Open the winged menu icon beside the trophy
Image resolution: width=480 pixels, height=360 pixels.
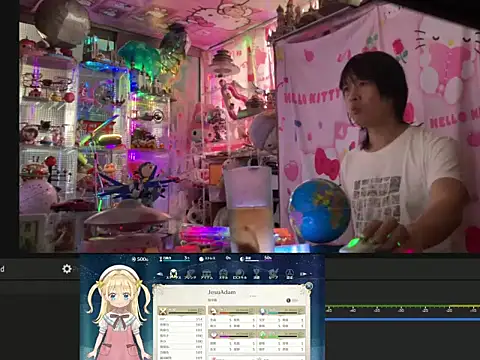[273, 274]
